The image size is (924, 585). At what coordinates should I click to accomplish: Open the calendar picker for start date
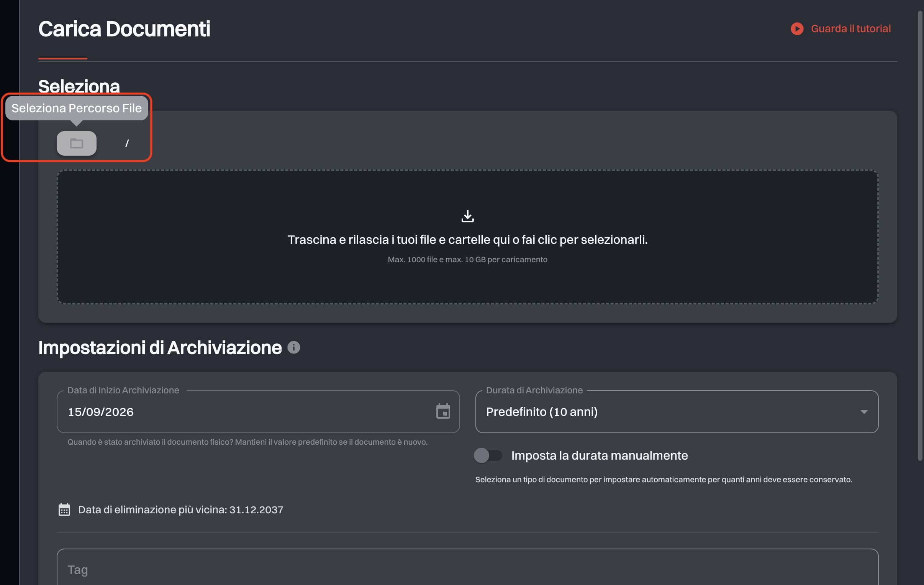point(443,411)
